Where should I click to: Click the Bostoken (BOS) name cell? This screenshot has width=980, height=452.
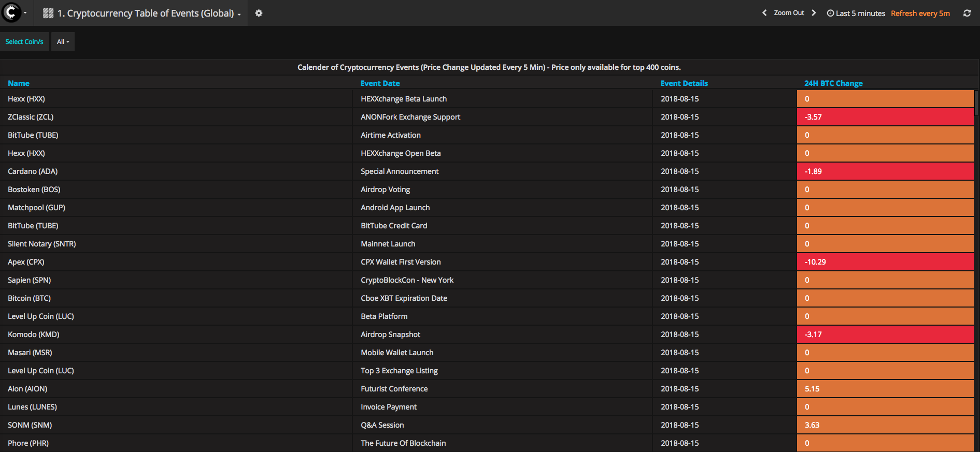point(176,189)
